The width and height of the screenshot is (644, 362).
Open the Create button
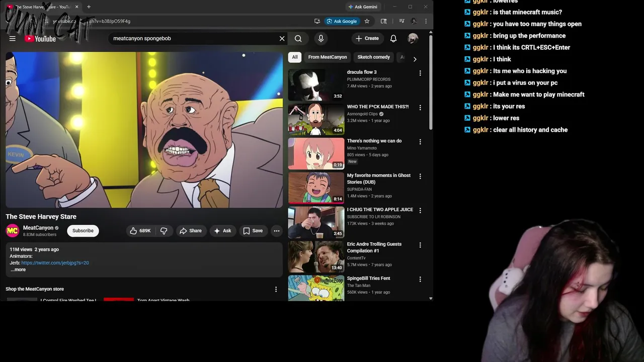(x=367, y=38)
